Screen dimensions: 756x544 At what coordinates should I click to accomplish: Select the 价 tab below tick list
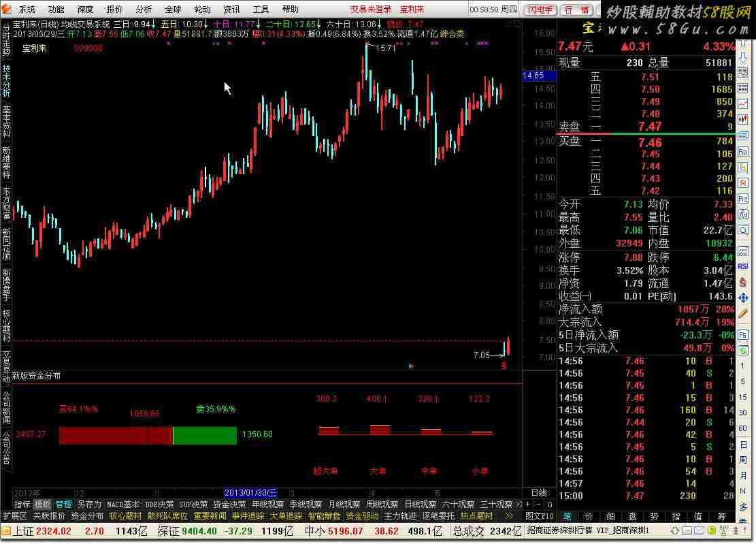(x=589, y=517)
